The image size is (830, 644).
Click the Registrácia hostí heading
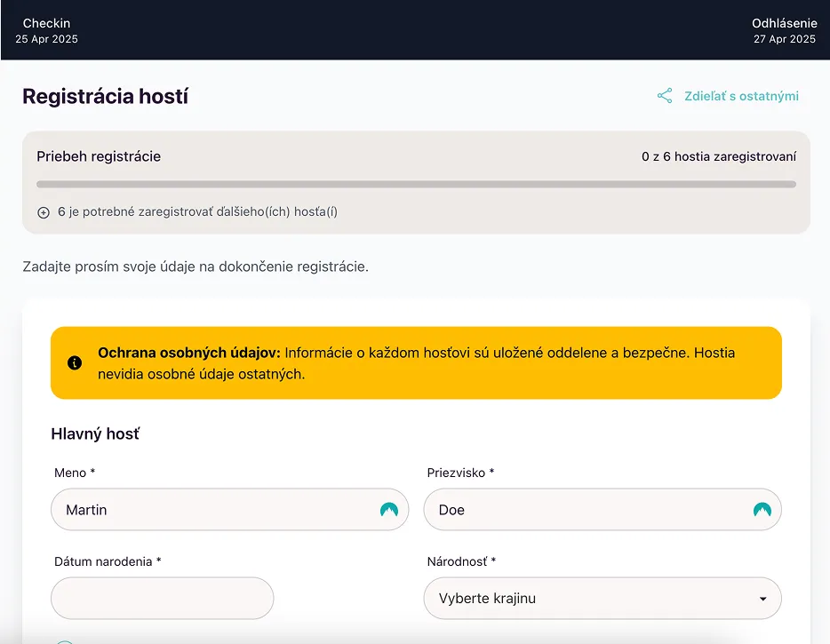pyautogui.click(x=106, y=96)
